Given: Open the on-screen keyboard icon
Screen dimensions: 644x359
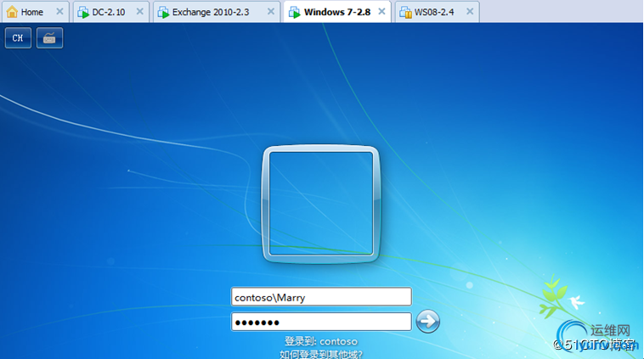Looking at the screenshot, I should click(x=49, y=37).
